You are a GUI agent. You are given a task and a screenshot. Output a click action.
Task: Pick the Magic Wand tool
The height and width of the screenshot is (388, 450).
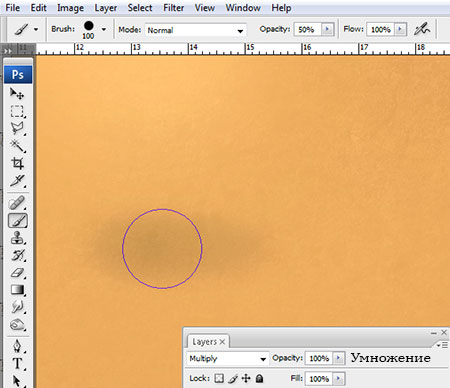pyautogui.click(x=17, y=146)
